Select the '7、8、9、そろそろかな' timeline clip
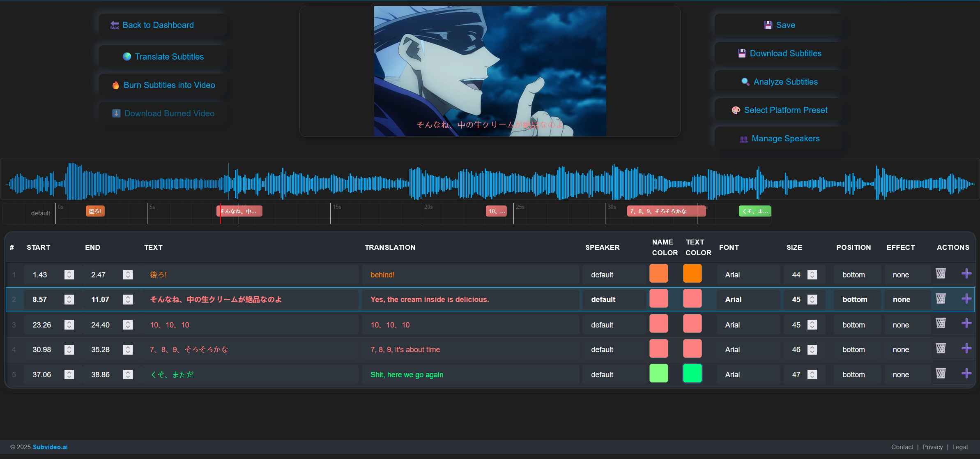 666,211
